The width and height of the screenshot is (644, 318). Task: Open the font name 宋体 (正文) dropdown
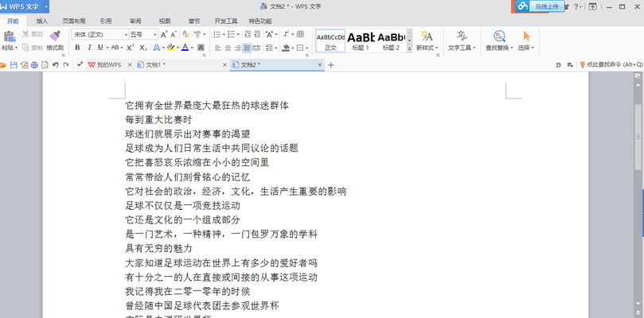pos(125,34)
